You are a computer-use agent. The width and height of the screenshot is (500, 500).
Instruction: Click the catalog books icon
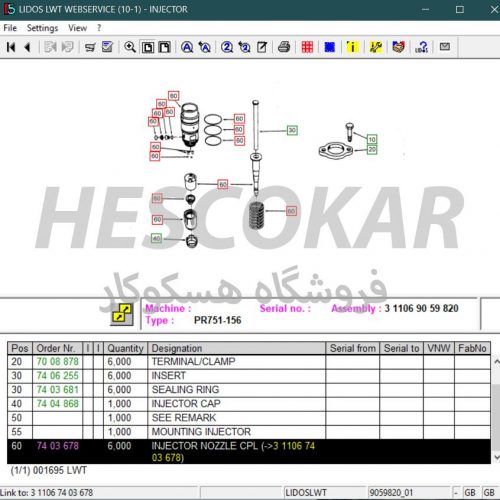[398, 47]
